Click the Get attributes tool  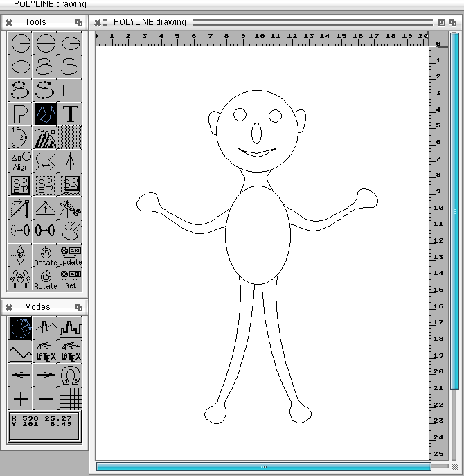pyautogui.click(x=70, y=279)
